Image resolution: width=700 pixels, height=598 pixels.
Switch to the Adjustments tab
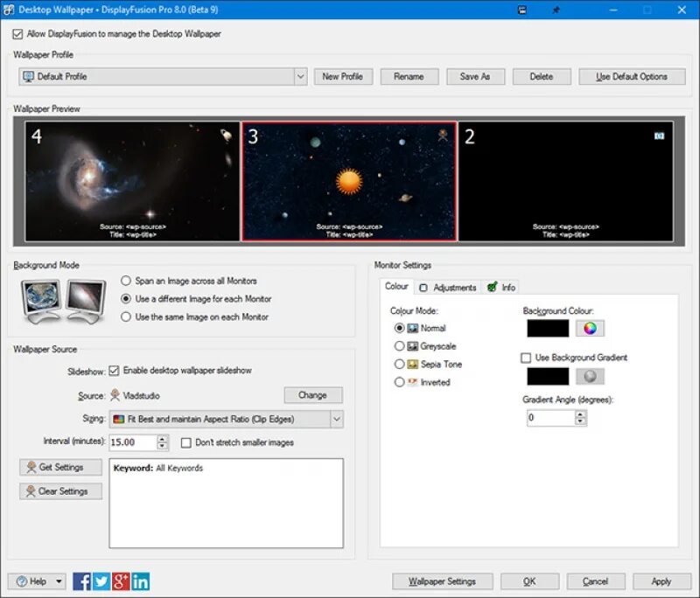click(x=448, y=288)
